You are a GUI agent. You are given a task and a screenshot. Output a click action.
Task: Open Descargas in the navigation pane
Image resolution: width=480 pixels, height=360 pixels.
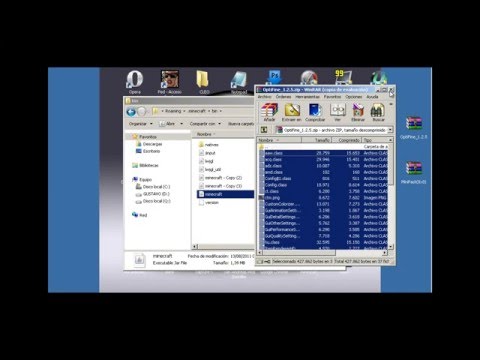pyautogui.click(x=149, y=144)
